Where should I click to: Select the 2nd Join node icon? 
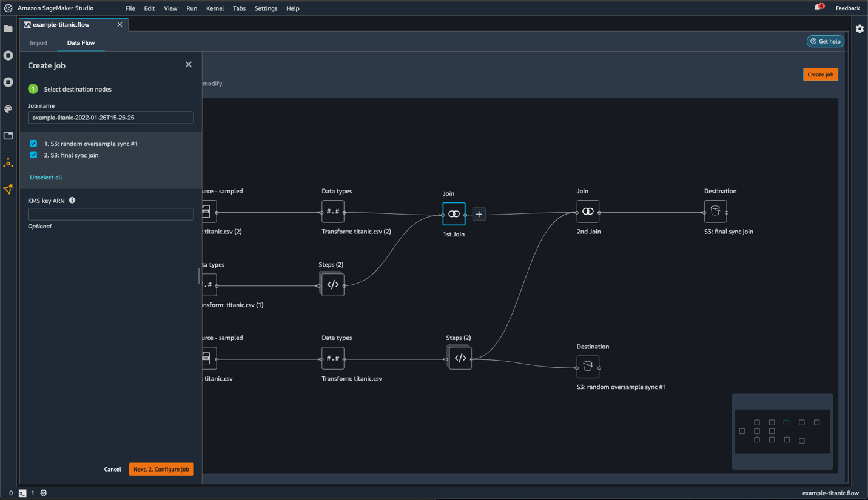[588, 212]
